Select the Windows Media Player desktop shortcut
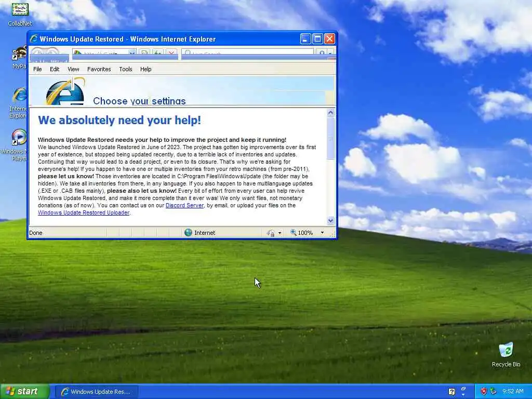This screenshot has height=399, width=532. coord(19,137)
